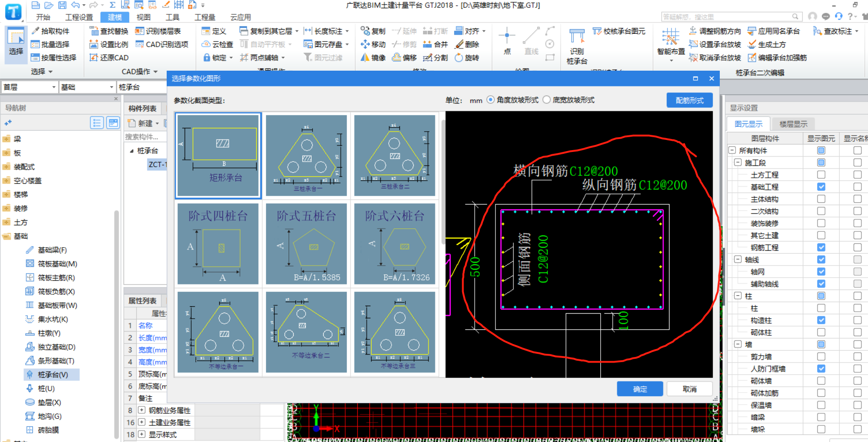This screenshot has height=442, width=868.
Task: Toggle 主体结构 show element checkbox
Action: pos(821,199)
